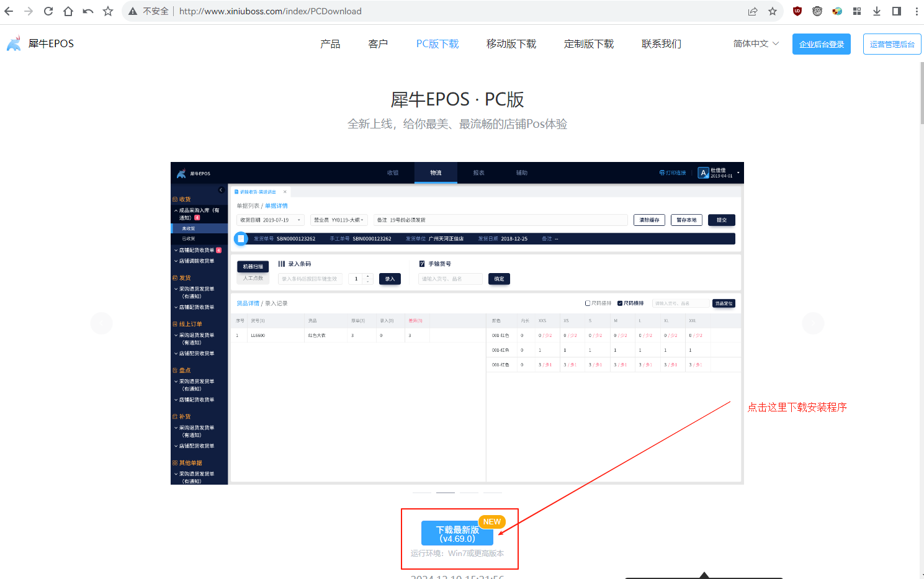The height and width of the screenshot is (579, 924).
Task: Click 物流 tab in EPOS preview
Action: point(436,173)
